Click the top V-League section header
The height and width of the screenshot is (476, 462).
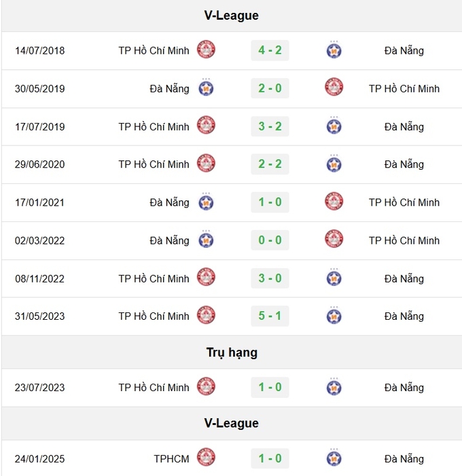point(232,16)
